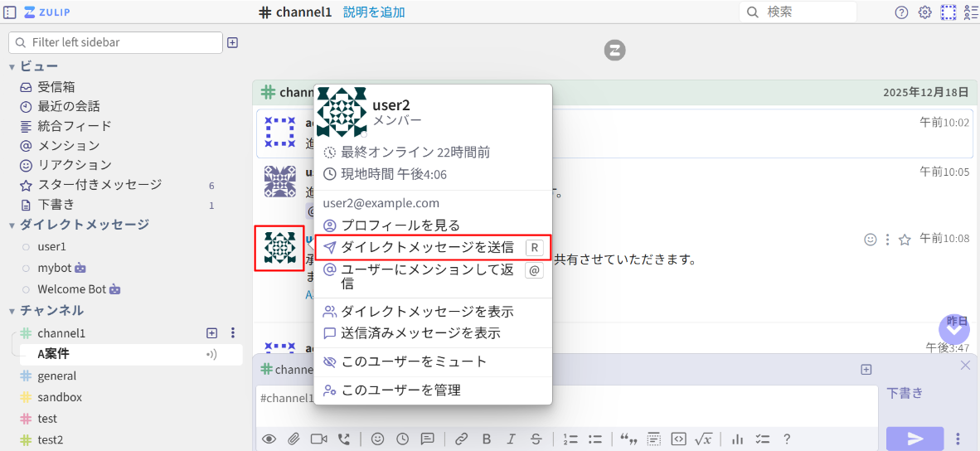Toggle the left sidebar icon beside Zulip logo
The height and width of the screenshot is (451, 980).
[9, 12]
